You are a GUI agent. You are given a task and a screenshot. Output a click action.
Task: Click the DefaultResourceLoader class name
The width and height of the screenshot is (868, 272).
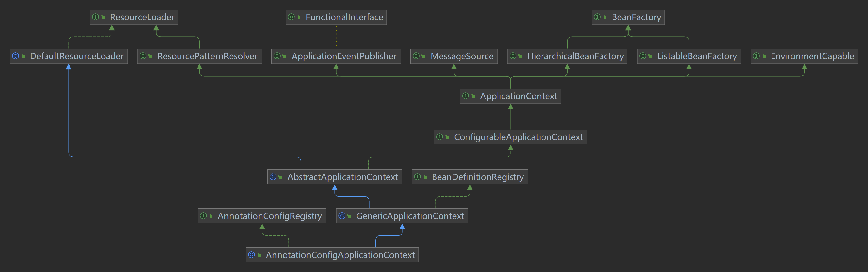(x=77, y=56)
